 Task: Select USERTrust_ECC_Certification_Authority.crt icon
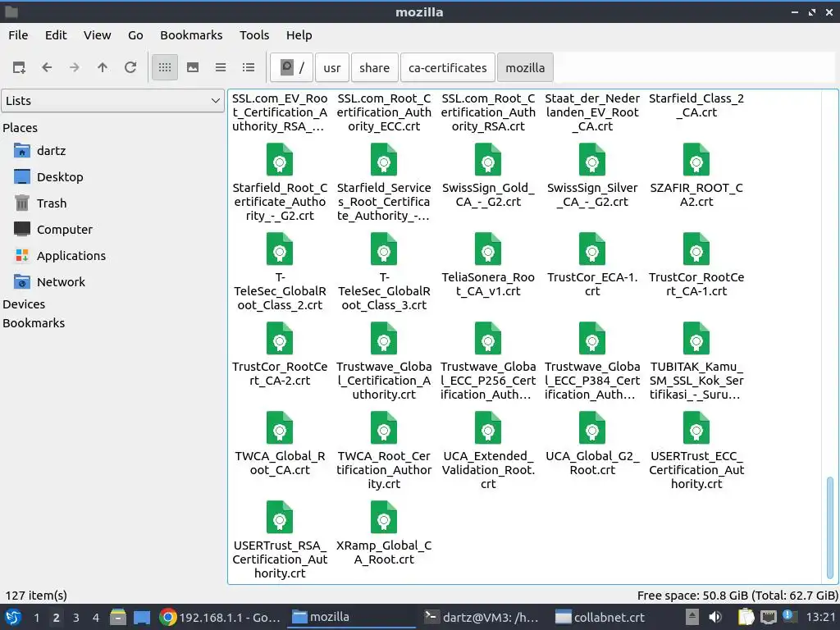point(696,428)
